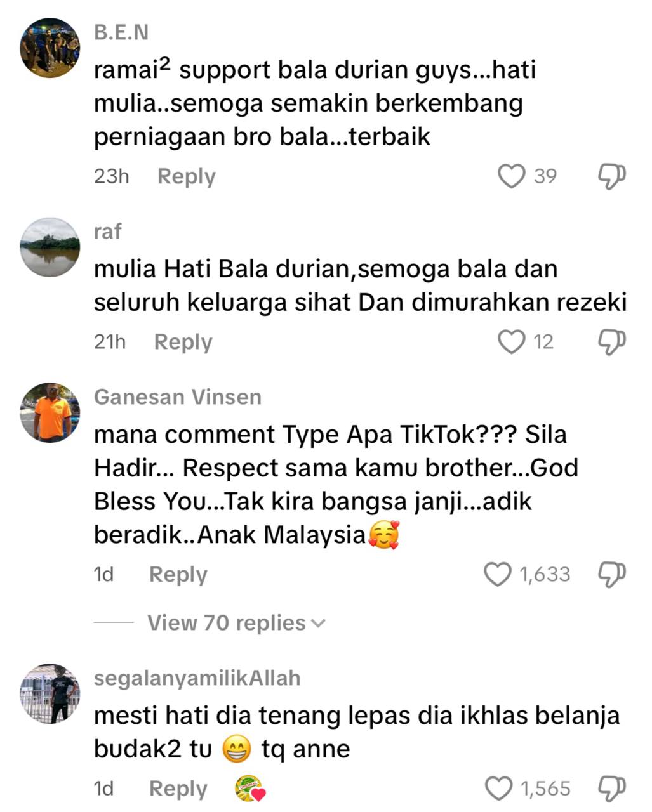Tap the creator-liked badge beside Reply

(250, 789)
